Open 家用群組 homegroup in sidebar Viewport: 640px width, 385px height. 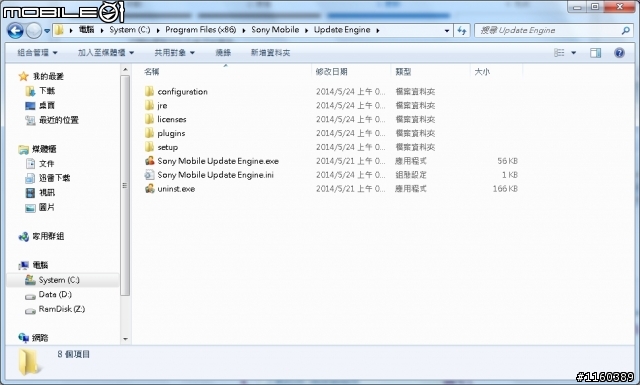pos(48,236)
